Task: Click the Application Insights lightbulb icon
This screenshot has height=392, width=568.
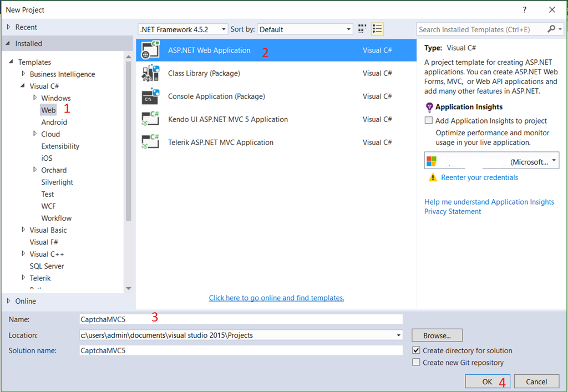Action: 429,107
